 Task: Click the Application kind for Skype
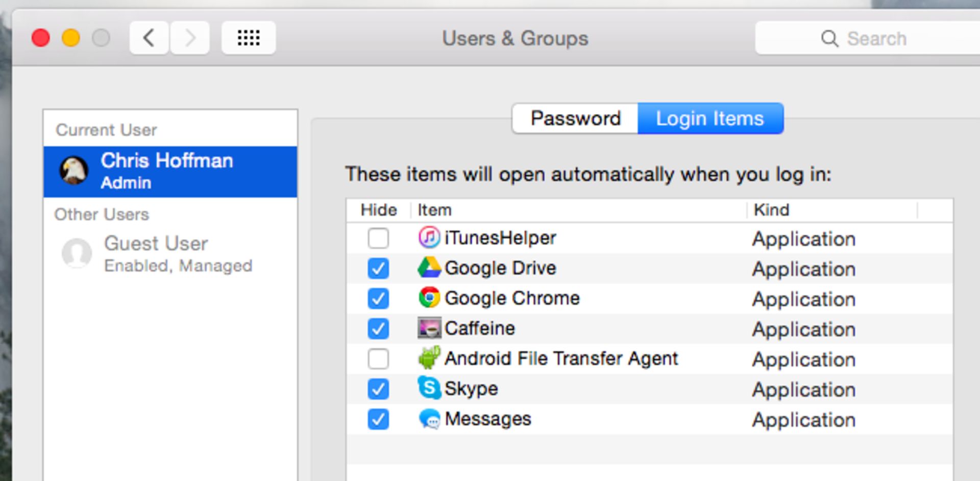click(x=804, y=390)
